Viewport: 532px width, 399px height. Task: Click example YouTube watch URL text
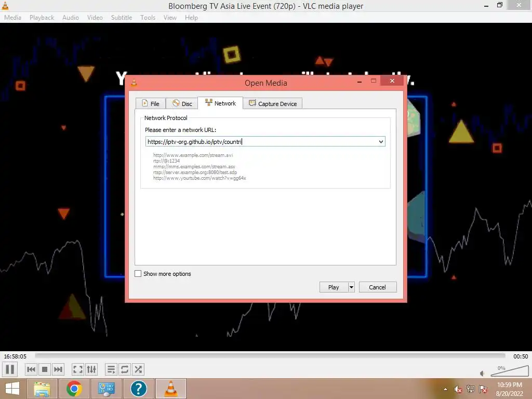199,178
